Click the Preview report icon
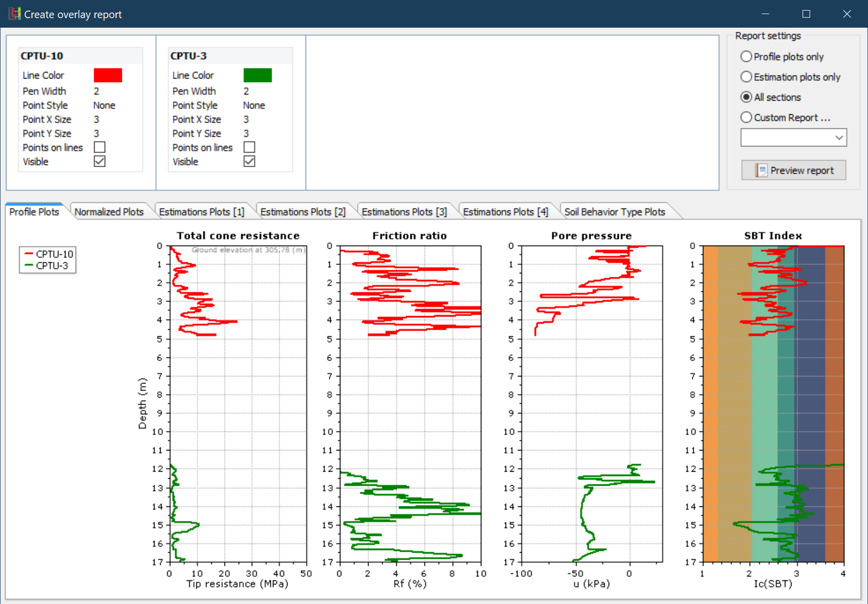Viewport: 868px width, 604px height. (762, 170)
